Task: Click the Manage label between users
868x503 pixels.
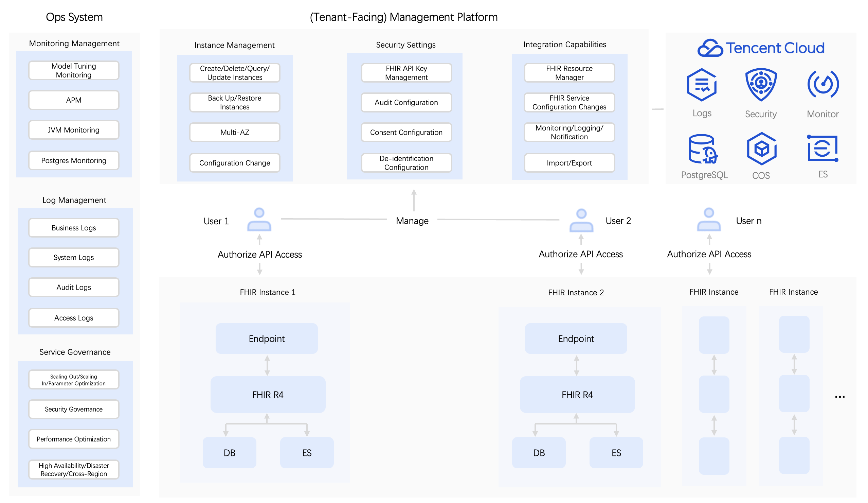Action: coord(412,221)
